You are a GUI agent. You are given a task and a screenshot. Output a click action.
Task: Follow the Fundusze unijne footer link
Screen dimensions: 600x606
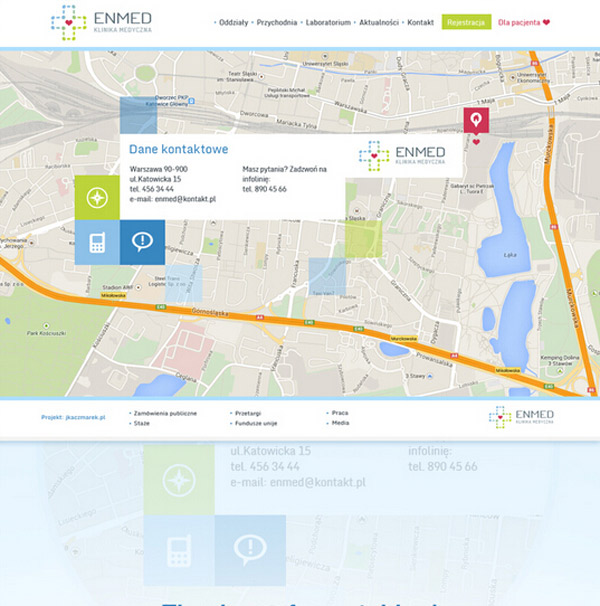(x=256, y=423)
